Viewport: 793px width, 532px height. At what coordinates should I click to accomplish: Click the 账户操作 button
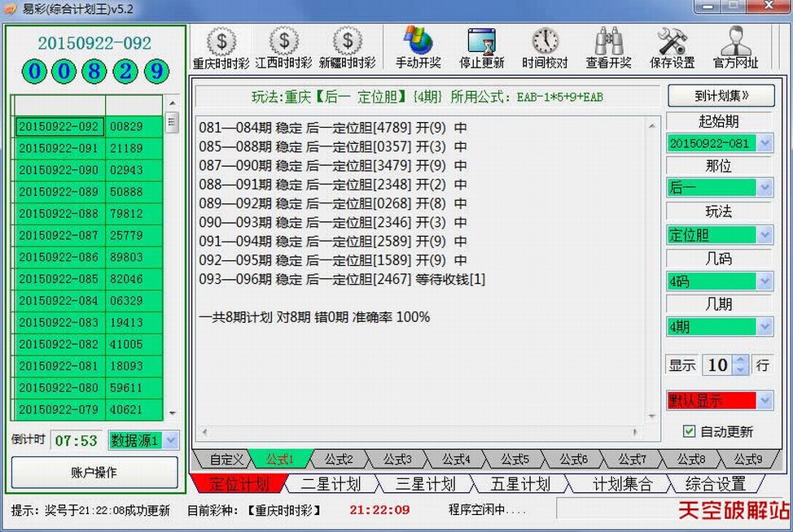tap(94, 473)
